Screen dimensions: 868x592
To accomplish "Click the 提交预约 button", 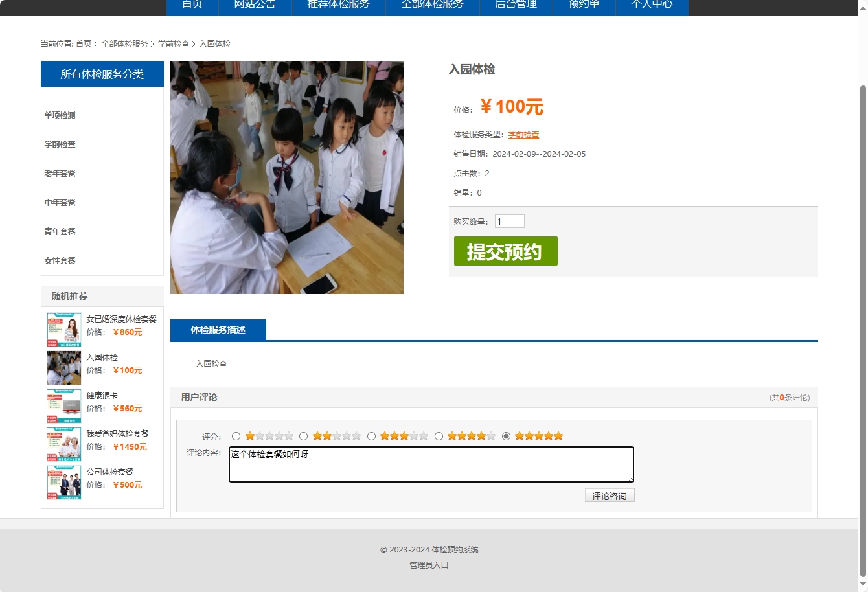I will click(x=505, y=251).
